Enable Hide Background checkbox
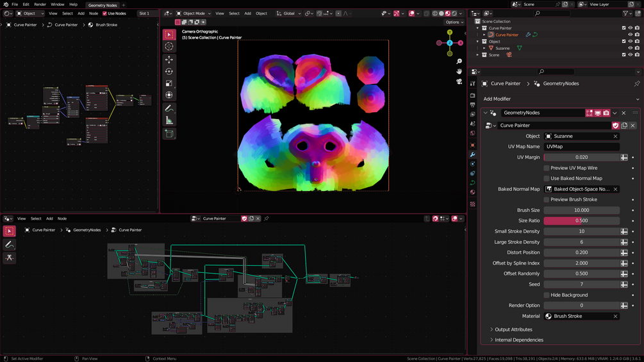The height and width of the screenshot is (362, 644). tap(546, 295)
